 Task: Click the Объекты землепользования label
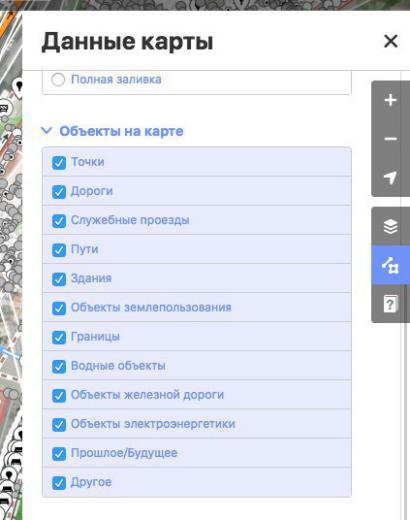tap(151, 307)
